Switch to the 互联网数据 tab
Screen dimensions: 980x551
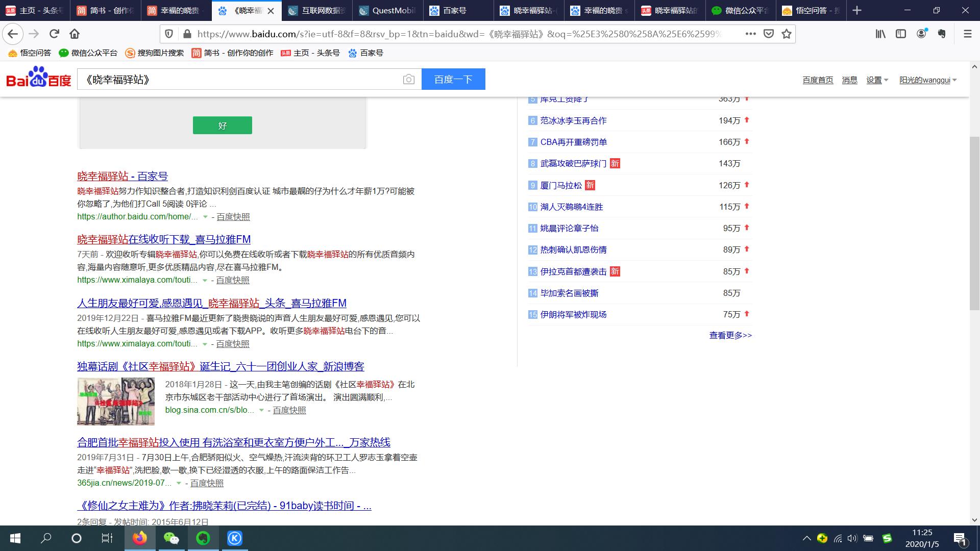click(316, 11)
